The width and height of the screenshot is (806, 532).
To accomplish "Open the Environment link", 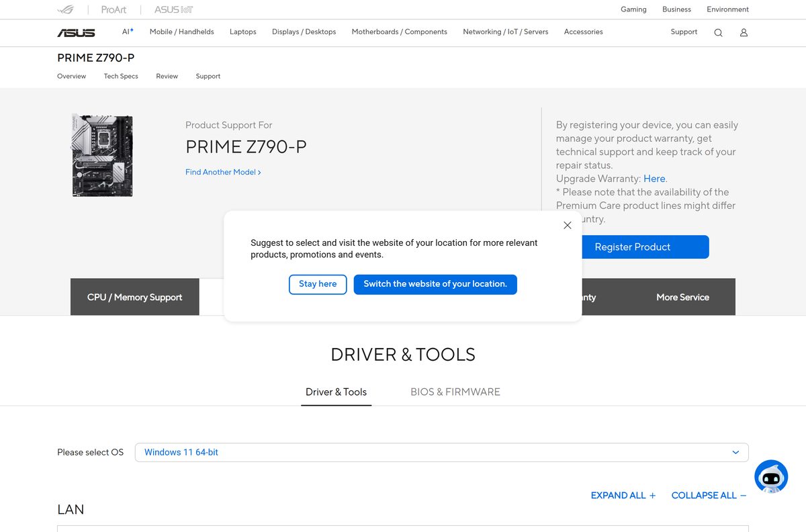I will (727, 9).
